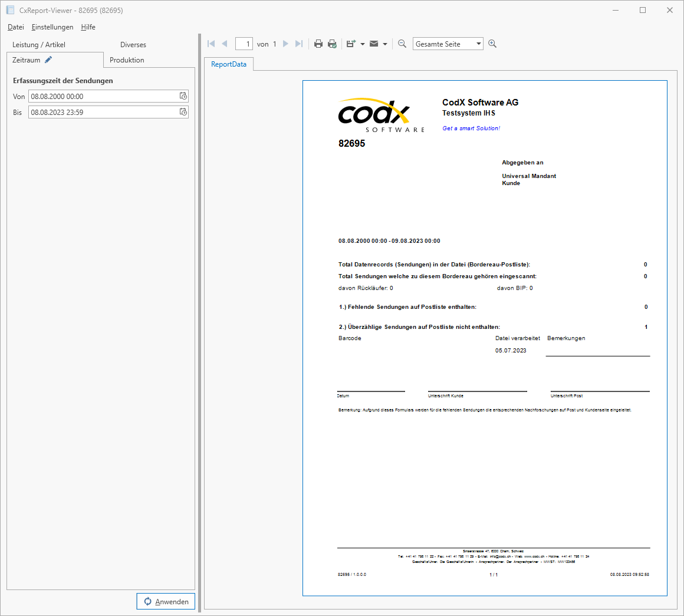Viewport: 684px width, 616px height.
Task: Click pencil edit icon on Zeitraum tab
Action: tap(48, 60)
